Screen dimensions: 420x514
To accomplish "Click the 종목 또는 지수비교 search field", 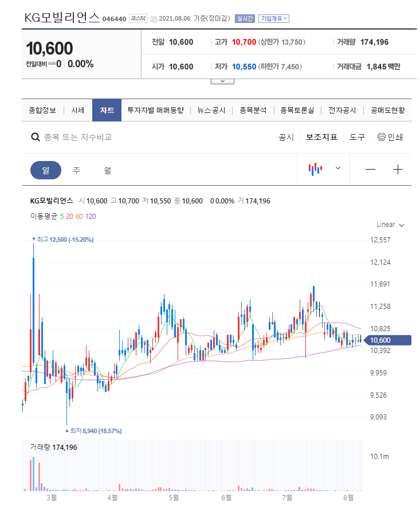I will (78, 137).
